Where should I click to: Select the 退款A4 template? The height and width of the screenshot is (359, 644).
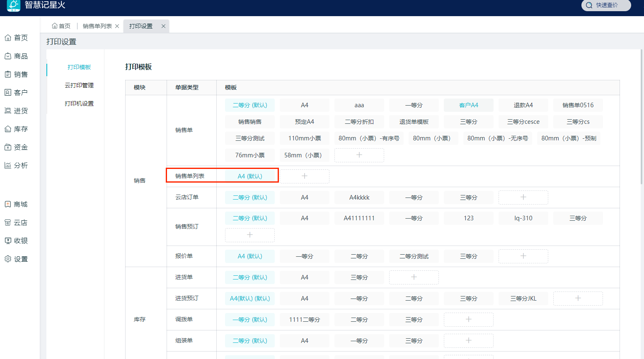click(523, 105)
